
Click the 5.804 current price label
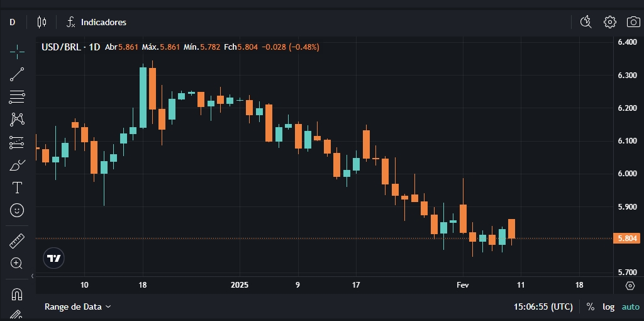point(627,238)
